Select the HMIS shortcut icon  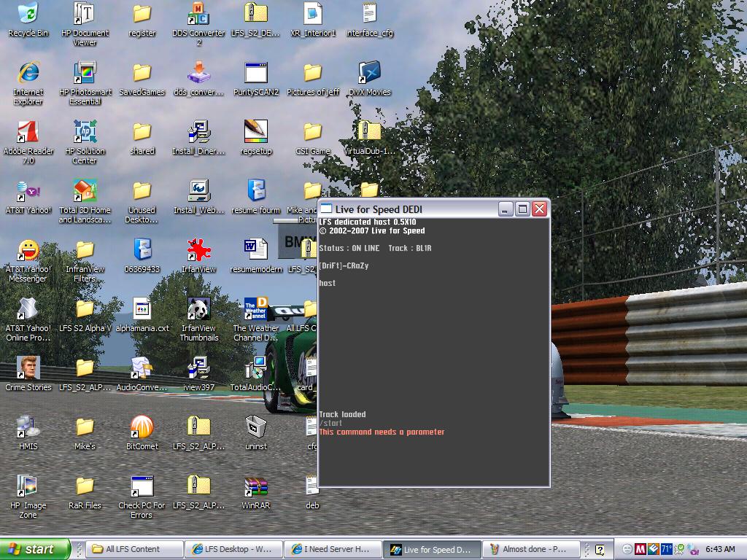28,427
